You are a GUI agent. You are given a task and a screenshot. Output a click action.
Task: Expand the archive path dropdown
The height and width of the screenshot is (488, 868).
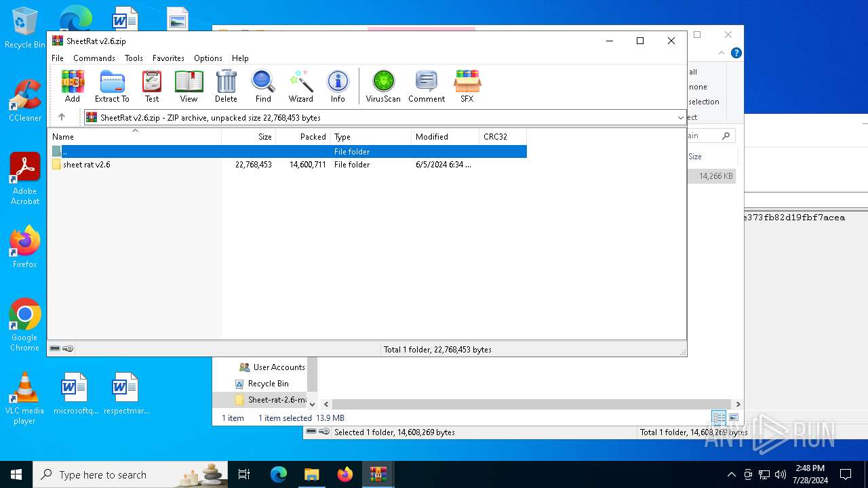point(680,118)
